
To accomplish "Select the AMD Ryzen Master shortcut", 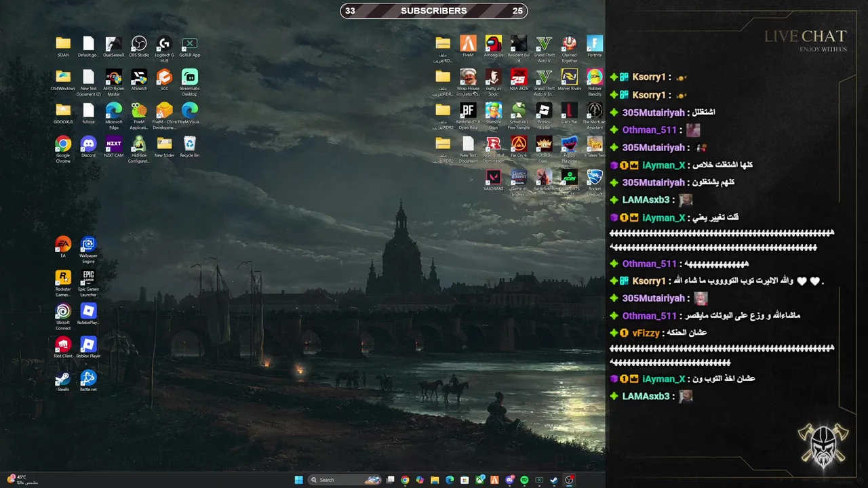I will [x=114, y=83].
